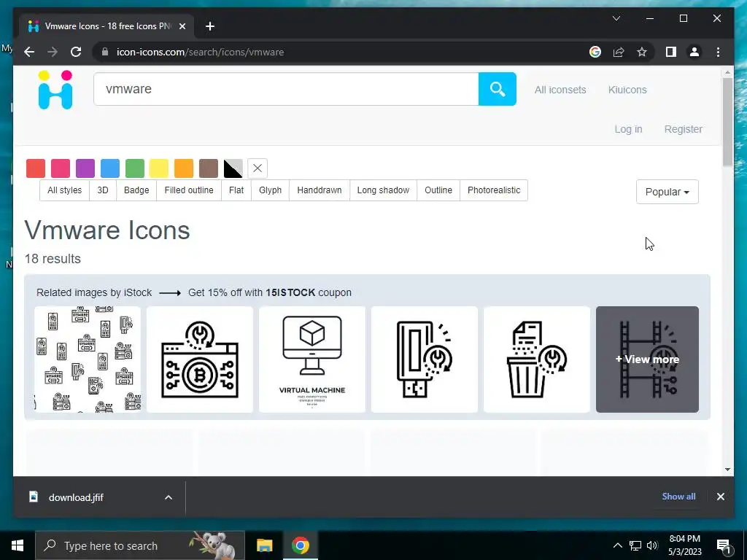Select the Handdrawn style filter
747x560 pixels.
pyautogui.click(x=320, y=190)
